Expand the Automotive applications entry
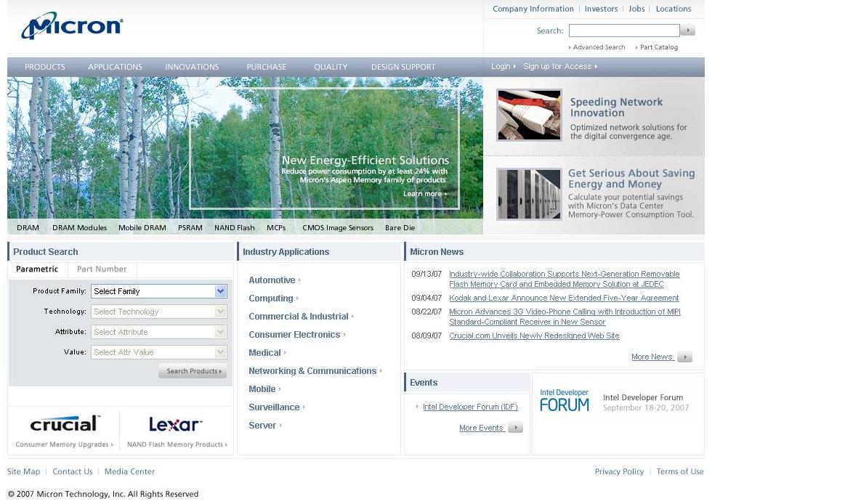The width and height of the screenshot is (861, 504). (275, 280)
